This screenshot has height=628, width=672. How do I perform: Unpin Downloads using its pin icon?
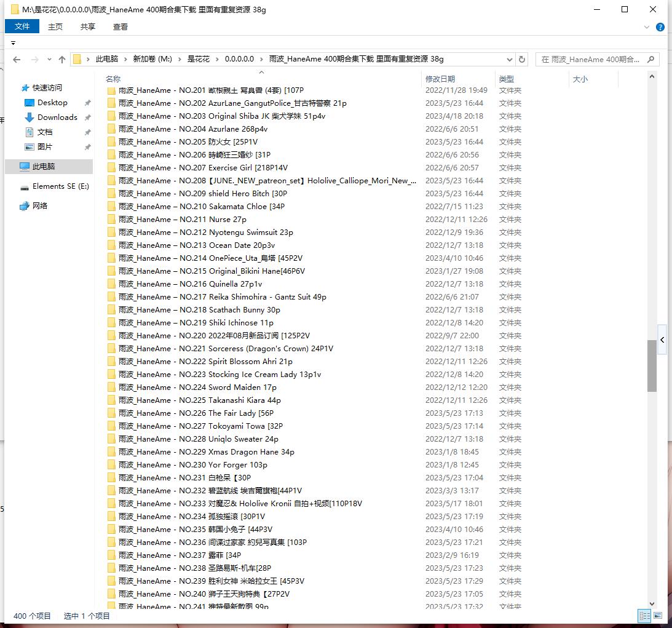[87, 117]
